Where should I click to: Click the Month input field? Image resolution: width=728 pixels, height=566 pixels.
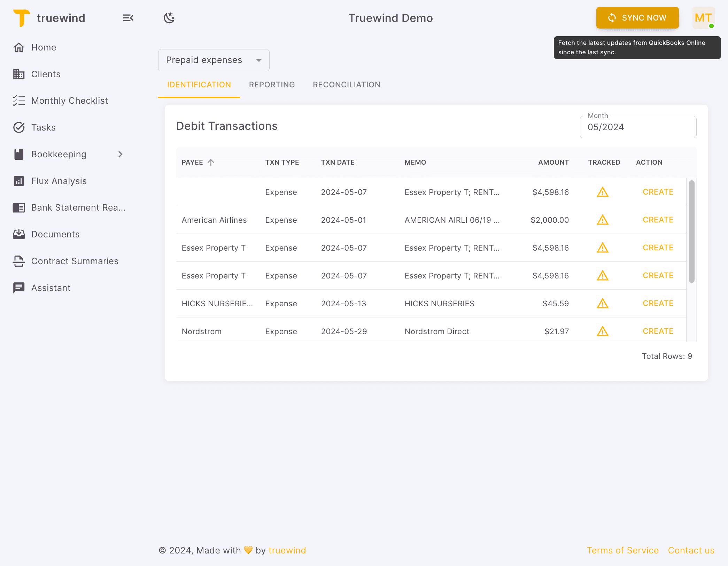(x=638, y=127)
